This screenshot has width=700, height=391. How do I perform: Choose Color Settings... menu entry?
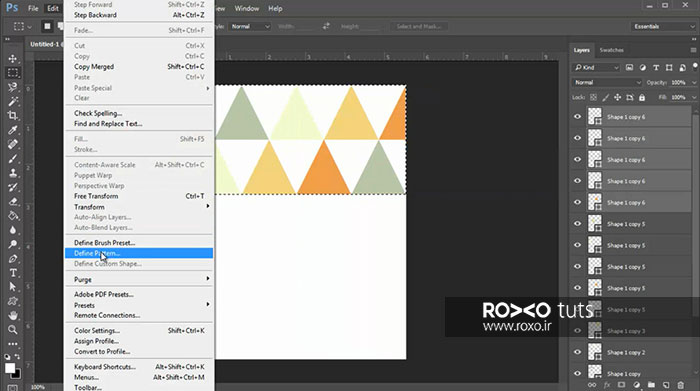[x=139, y=331]
